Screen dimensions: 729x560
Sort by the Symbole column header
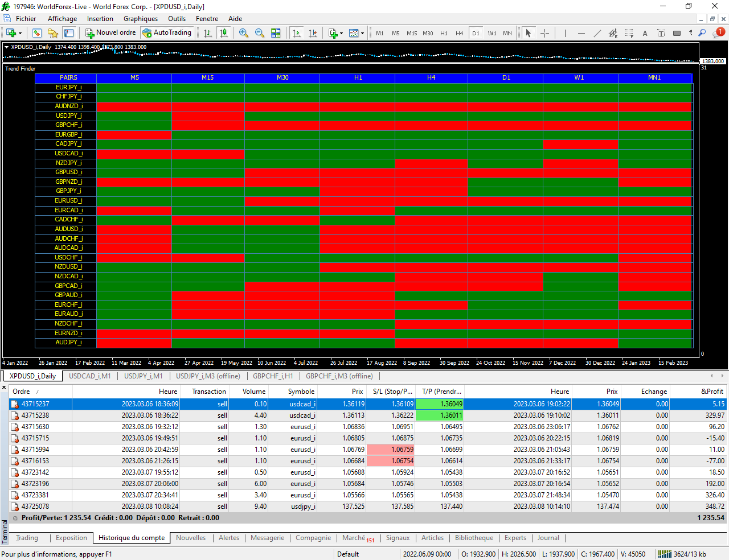(x=293, y=392)
